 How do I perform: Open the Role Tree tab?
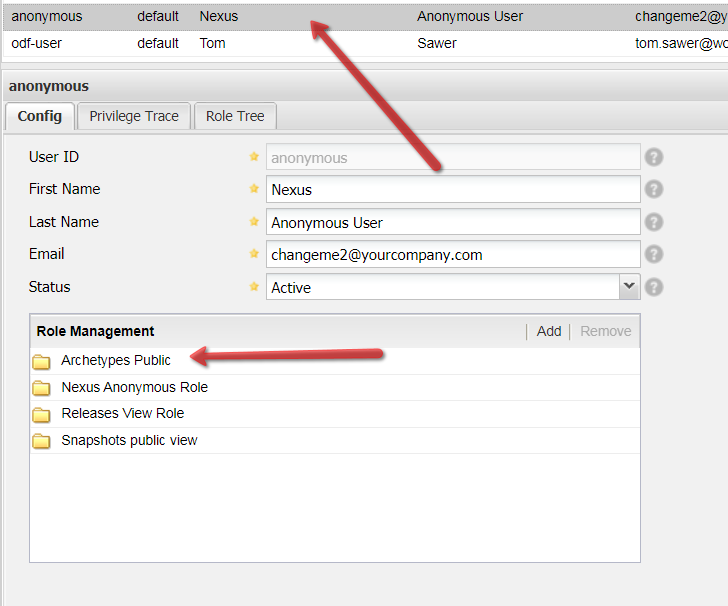(x=235, y=116)
